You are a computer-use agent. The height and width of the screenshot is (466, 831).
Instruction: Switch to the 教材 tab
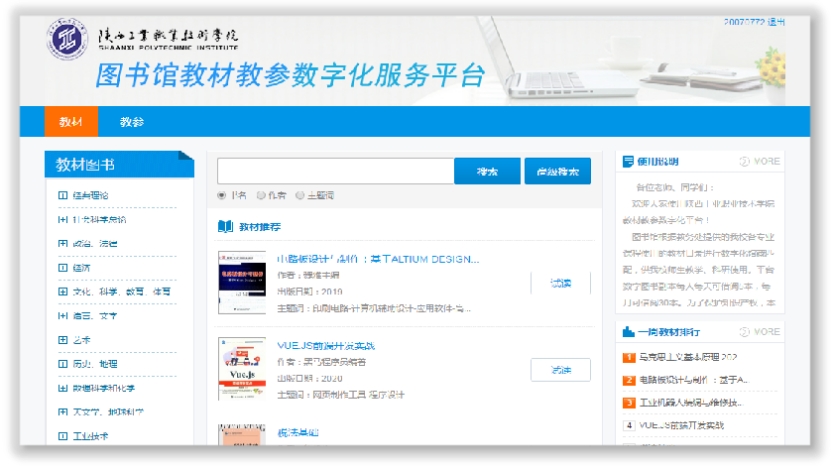[70, 122]
